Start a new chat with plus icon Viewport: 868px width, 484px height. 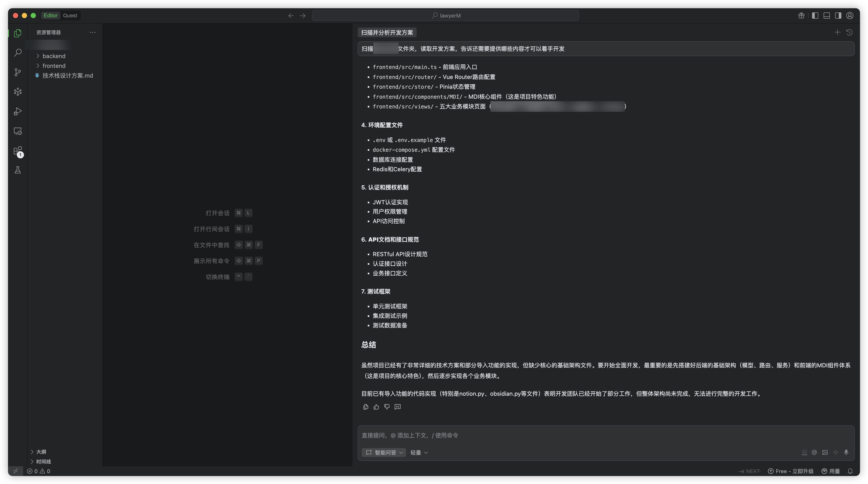[x=837, y=32]
